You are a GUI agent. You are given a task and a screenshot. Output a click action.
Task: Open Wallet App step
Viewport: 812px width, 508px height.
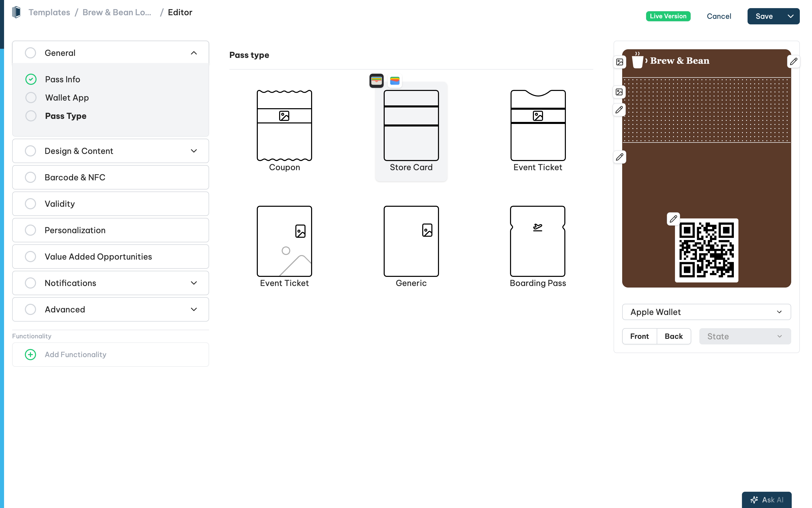(x=67, y=98)
